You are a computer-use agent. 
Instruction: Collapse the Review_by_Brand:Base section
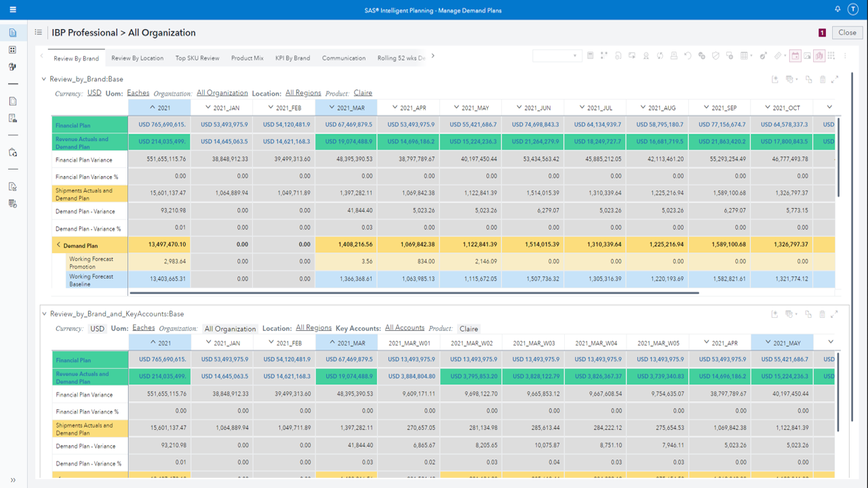45,79
